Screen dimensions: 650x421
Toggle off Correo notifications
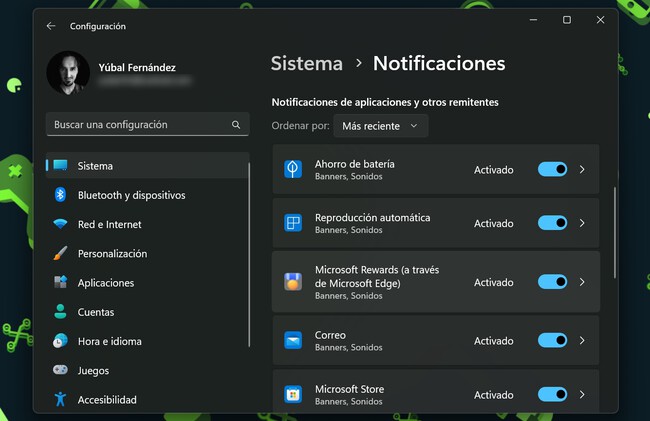coord(552,341)
